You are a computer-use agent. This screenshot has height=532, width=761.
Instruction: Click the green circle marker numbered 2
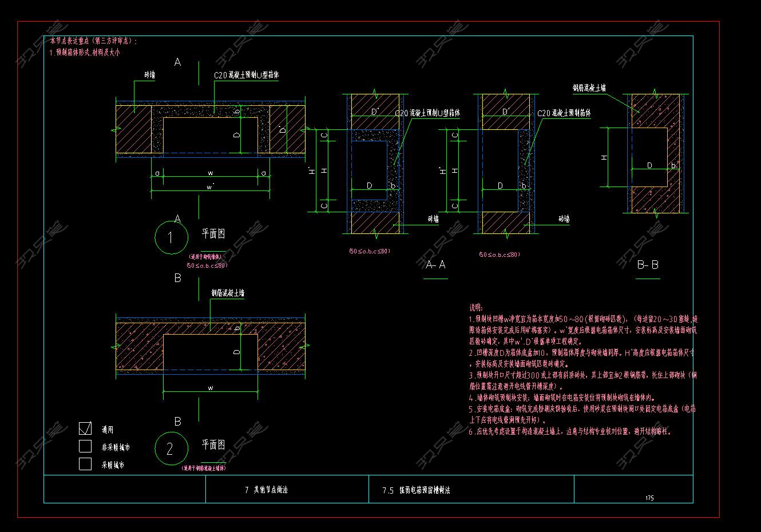[171, 448]
